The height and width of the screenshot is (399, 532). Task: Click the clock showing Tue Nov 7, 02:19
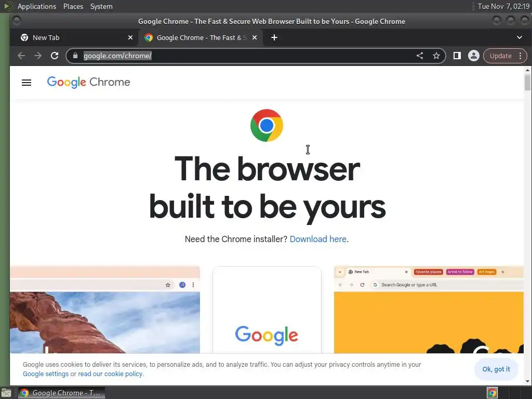(503, 6)
